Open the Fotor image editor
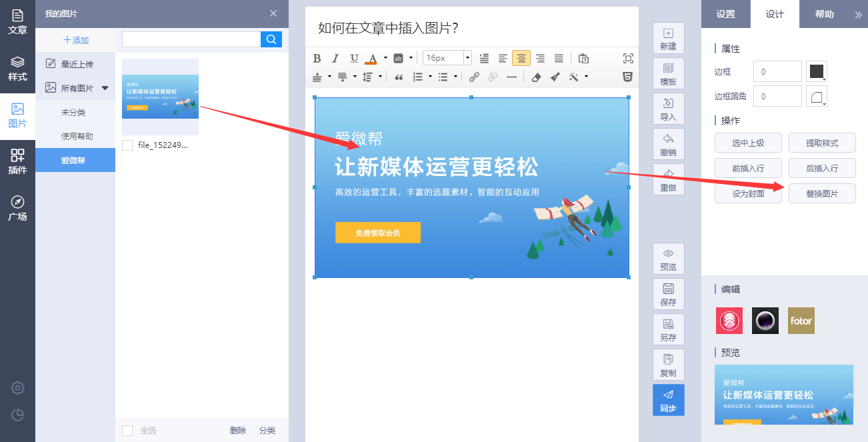 (801, 321)
